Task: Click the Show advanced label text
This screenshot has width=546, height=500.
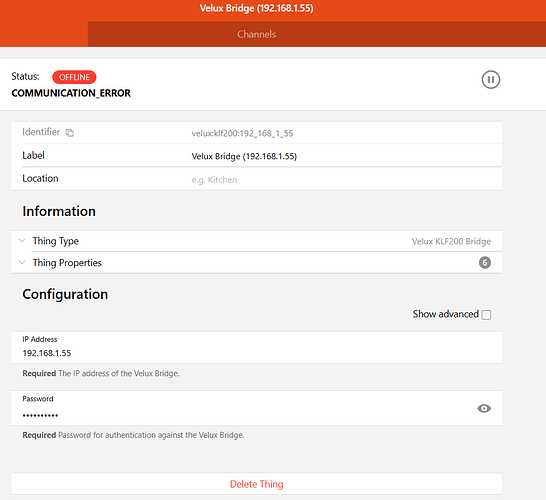Action: [x=446, y=314]
